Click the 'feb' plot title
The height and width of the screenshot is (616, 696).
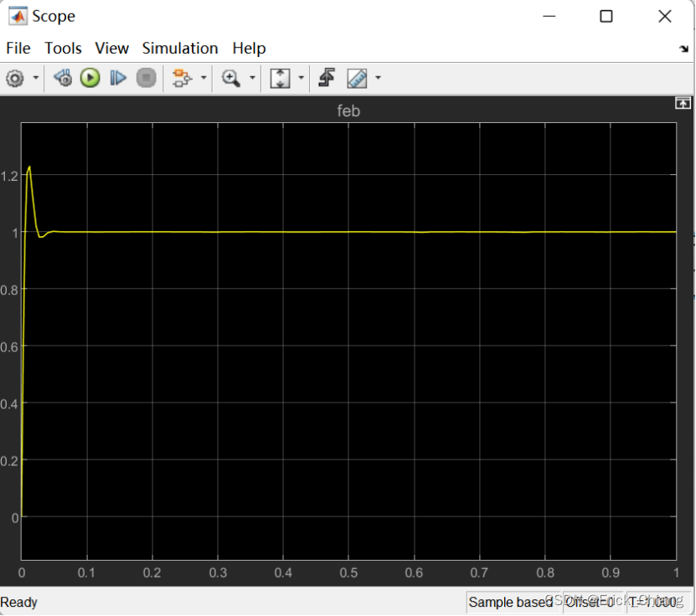pos(348,110)
